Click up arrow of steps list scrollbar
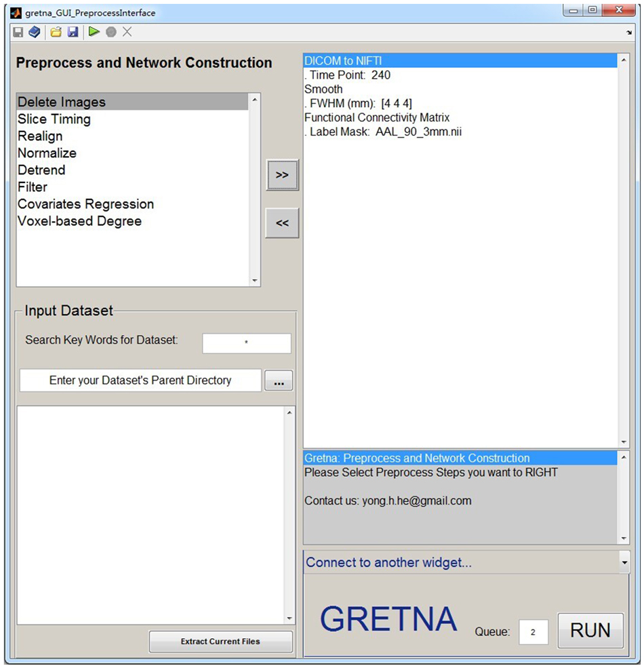The width and height of the screenshot is (644, 668). (255, 100)
